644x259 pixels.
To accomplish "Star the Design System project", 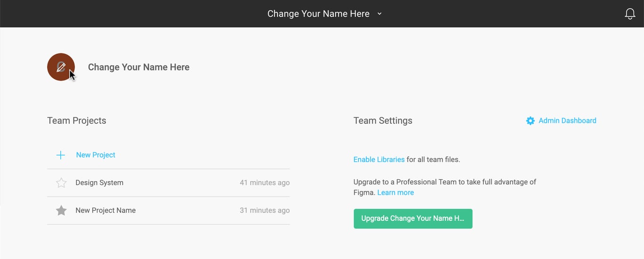I will coord(61,183).
